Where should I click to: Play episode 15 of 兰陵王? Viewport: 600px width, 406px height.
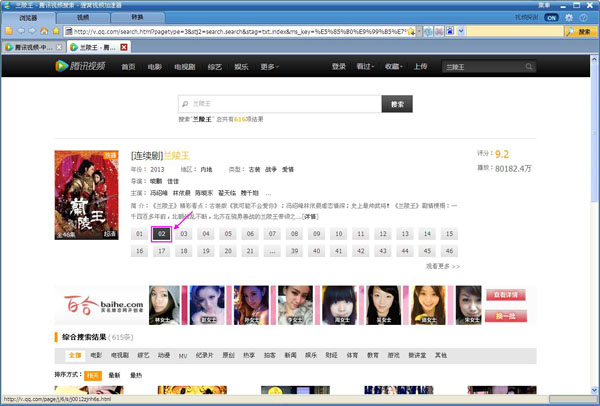[449, 234]
